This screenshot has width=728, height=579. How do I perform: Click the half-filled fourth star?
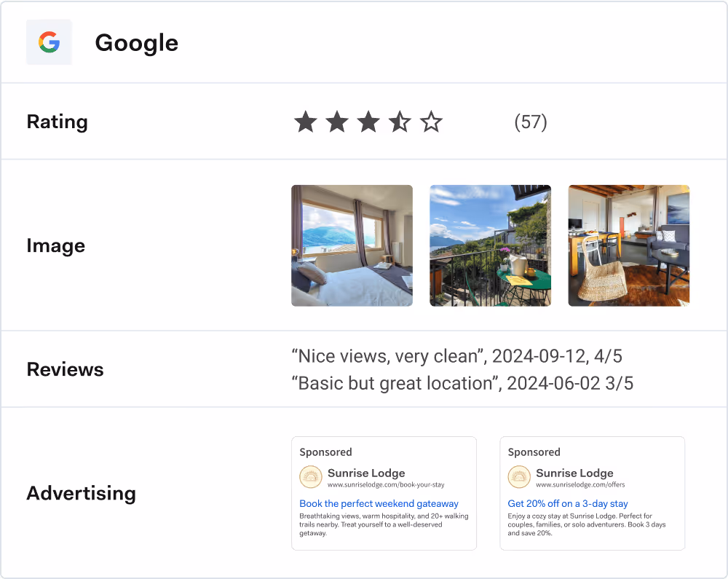[x=400, y=122]
